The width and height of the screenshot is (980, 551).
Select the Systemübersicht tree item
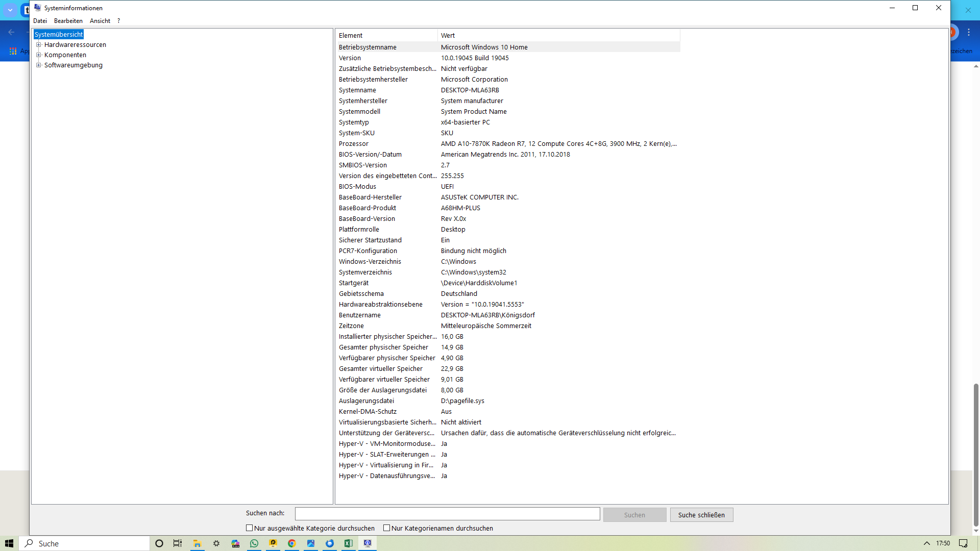click(x=59, y=34)
